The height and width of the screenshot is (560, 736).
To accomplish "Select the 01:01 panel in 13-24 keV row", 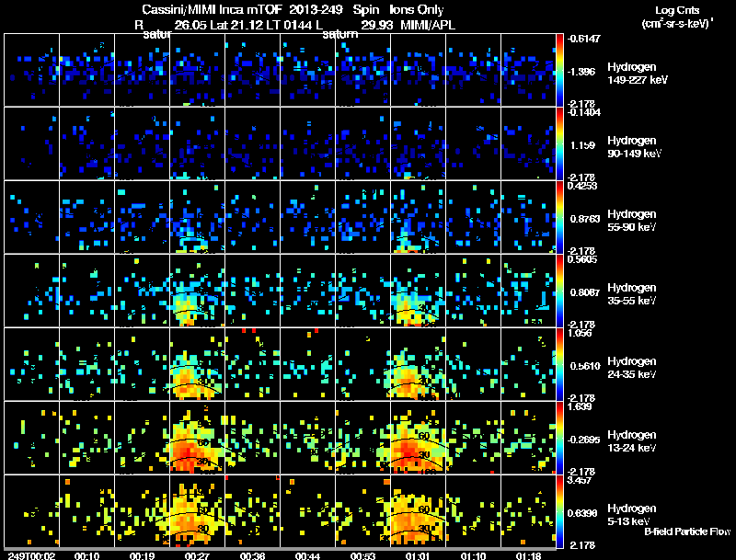I will (418, 438).
